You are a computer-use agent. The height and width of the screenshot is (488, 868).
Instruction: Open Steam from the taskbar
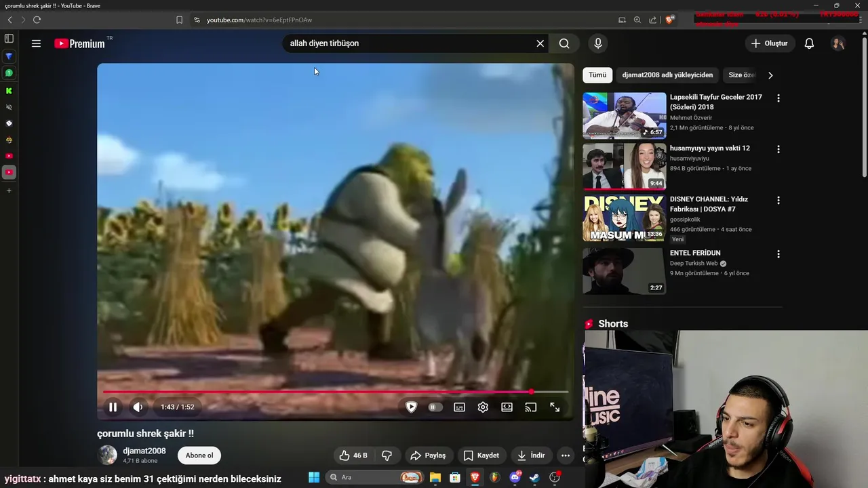click(x=534, y=477)
